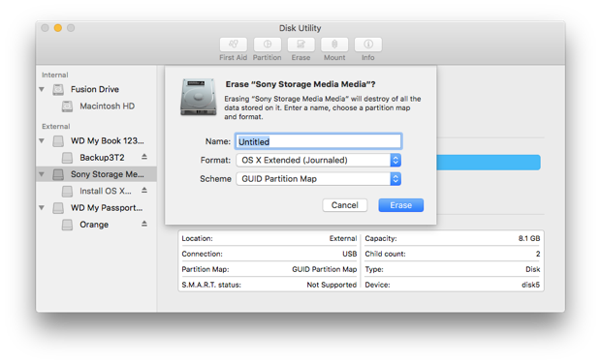
Task: Collapse the Fusion Drive tree
Action: pyautogui.click(x=42, y=90)
